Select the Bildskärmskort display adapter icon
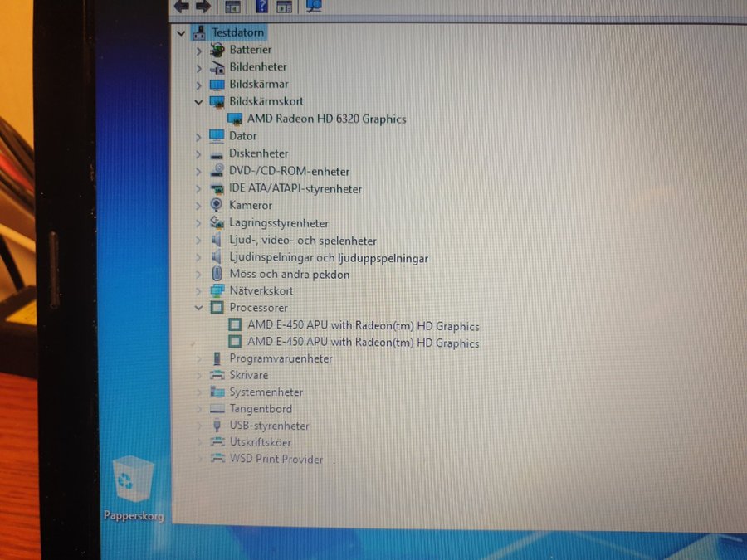 click(217, 102)
